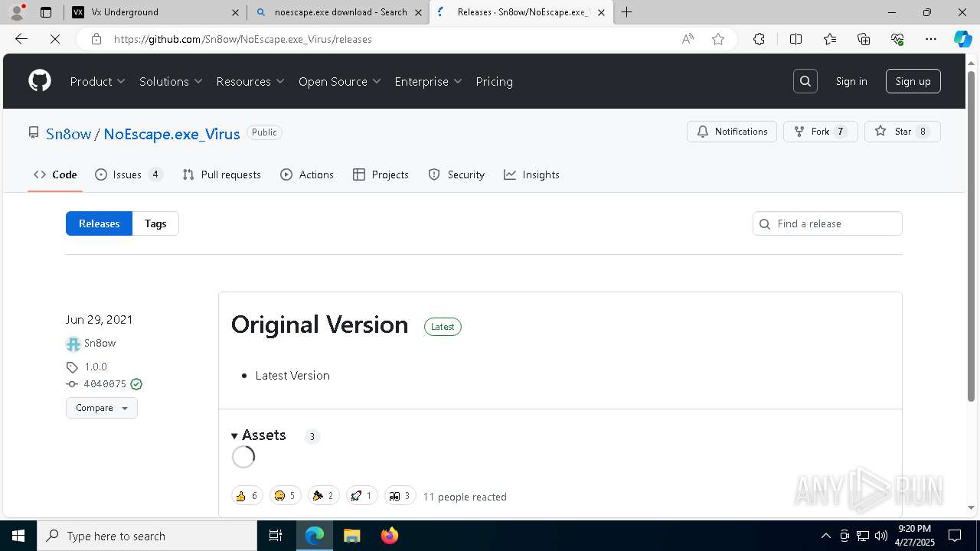Open the Projects tab
Image resolution: width=980 pixels, height=551 pixels.
coord(381,174)
